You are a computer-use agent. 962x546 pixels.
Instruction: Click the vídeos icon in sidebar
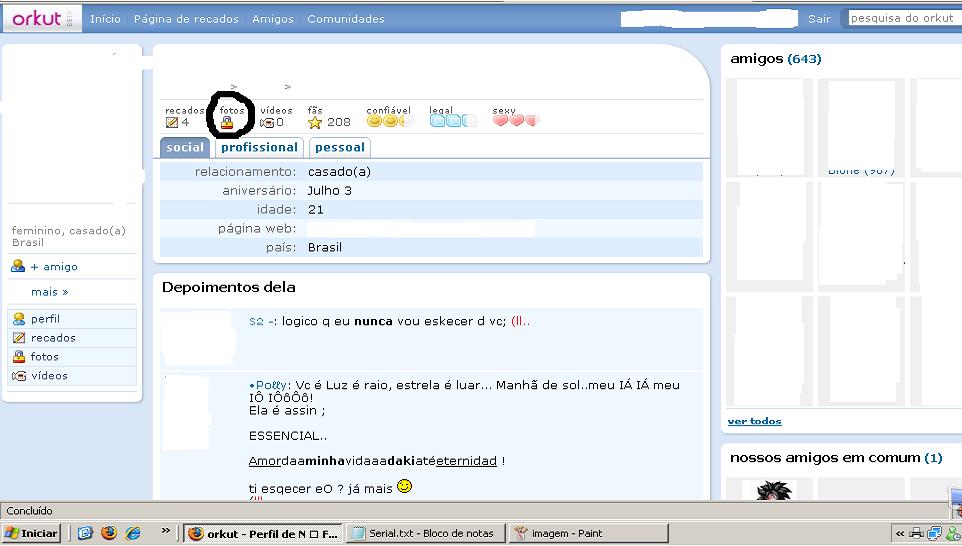[x=19, y=375]
